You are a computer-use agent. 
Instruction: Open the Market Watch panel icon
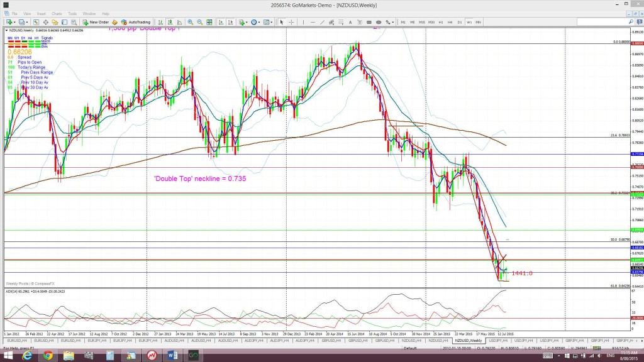pyautogui.click(x=36, y=22)
